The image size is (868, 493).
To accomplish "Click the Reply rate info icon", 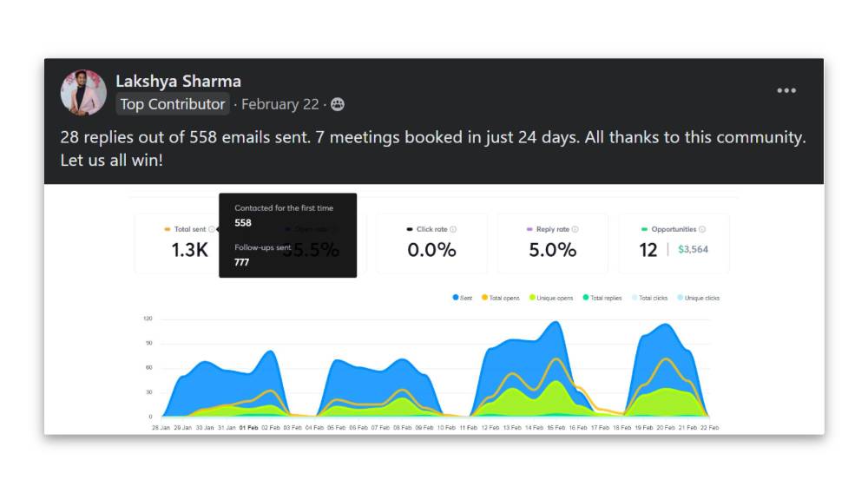I will 575,230.
